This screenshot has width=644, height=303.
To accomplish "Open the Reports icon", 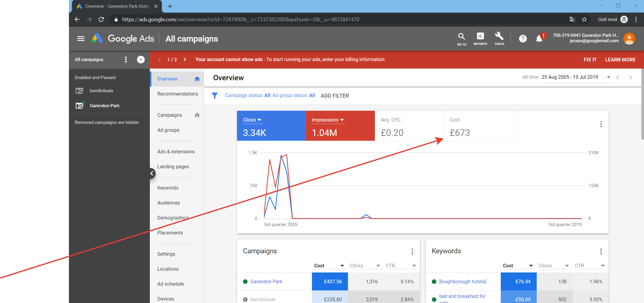I will [x=480, y=39].
